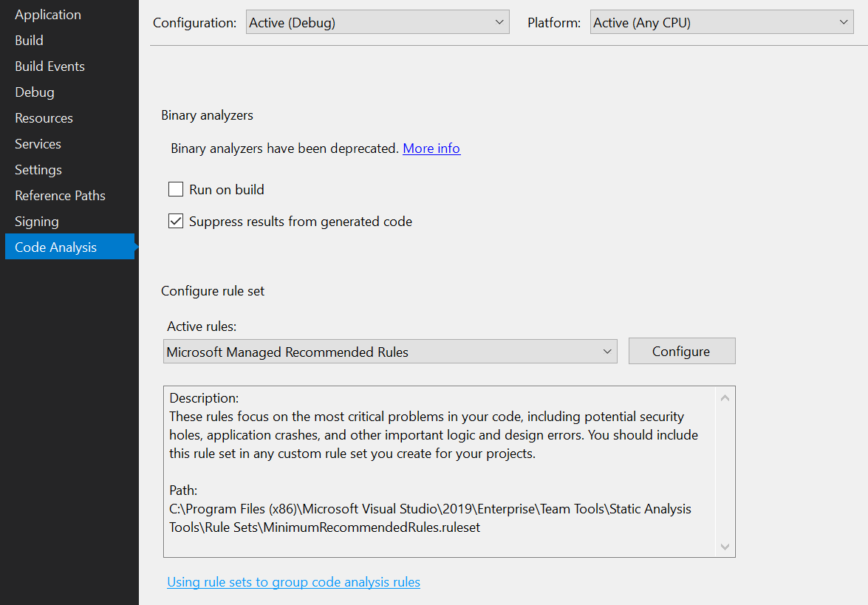Open the Signing properties page

coord(36,221)
